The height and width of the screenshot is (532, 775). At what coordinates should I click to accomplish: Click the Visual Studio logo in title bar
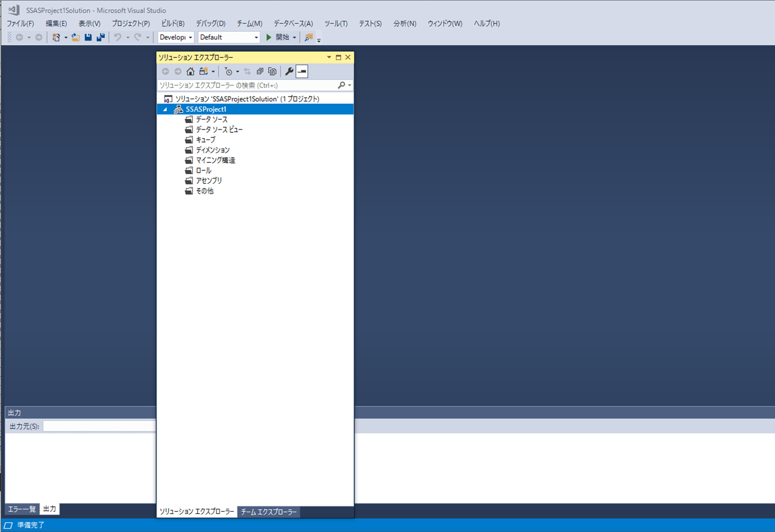pyautogui.click(x=14, y=10)
